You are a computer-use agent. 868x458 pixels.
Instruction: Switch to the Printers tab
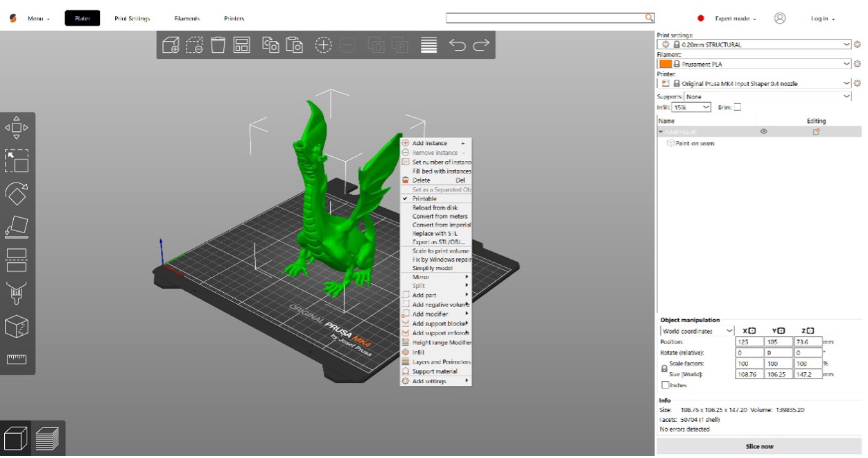pos(234,18)
